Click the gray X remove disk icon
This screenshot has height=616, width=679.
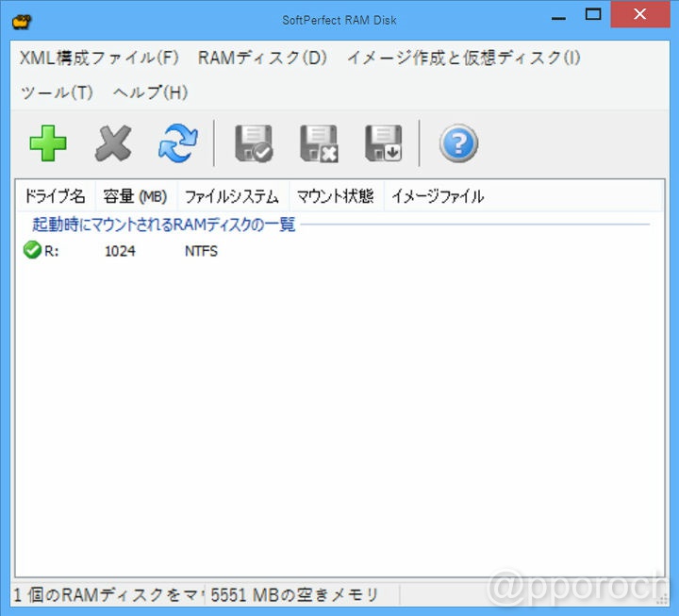113,143
